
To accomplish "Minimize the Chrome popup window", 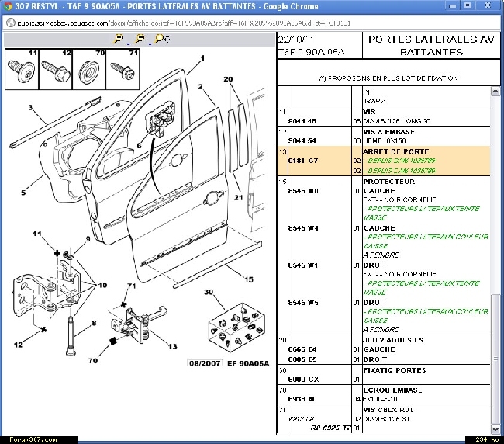I will point(453,5).
